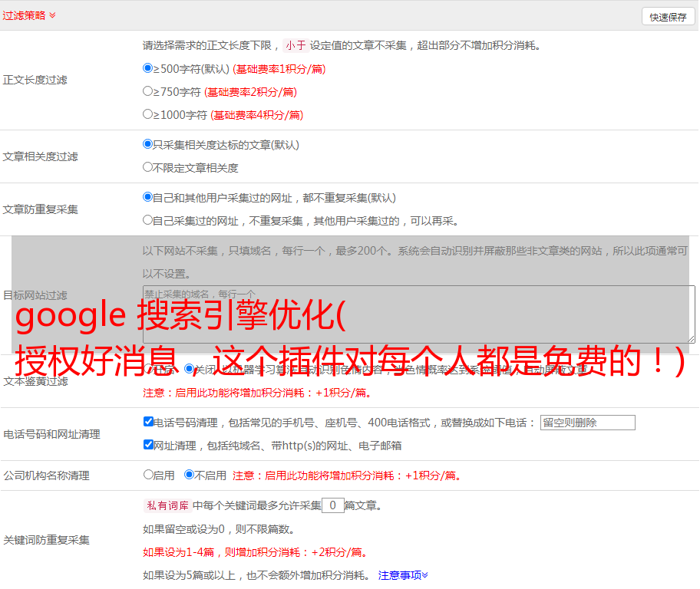700x589 pixels.
Task: Toggle the 网址清理 checkbox
Action: pos(148,444)
